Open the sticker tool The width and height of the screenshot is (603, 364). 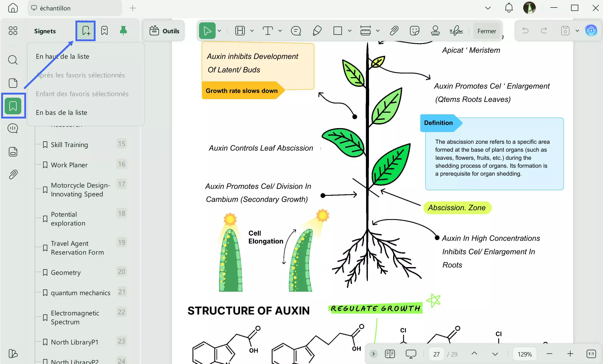(x=414, y=31)
